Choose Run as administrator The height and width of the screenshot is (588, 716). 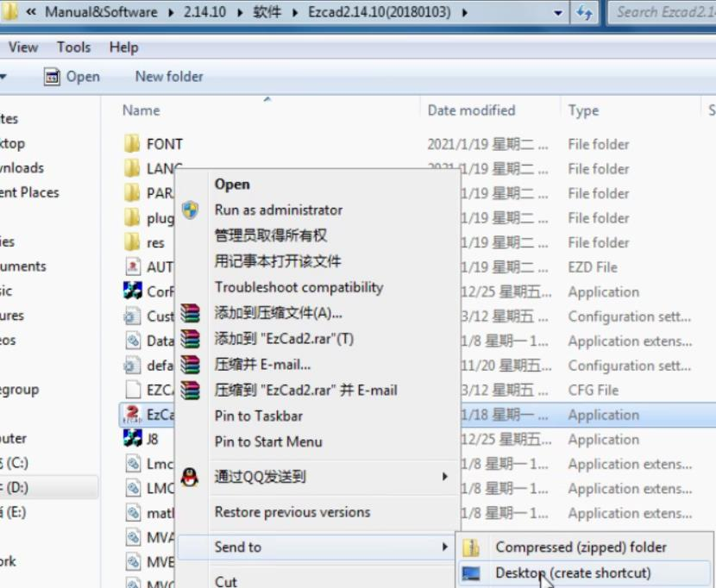pos(279,210)
